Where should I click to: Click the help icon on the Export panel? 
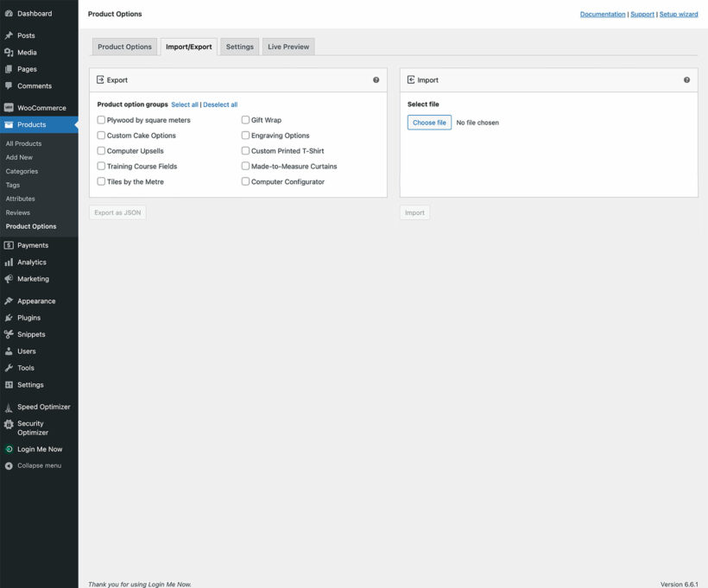pyautogui.click(x=376, y=79)
